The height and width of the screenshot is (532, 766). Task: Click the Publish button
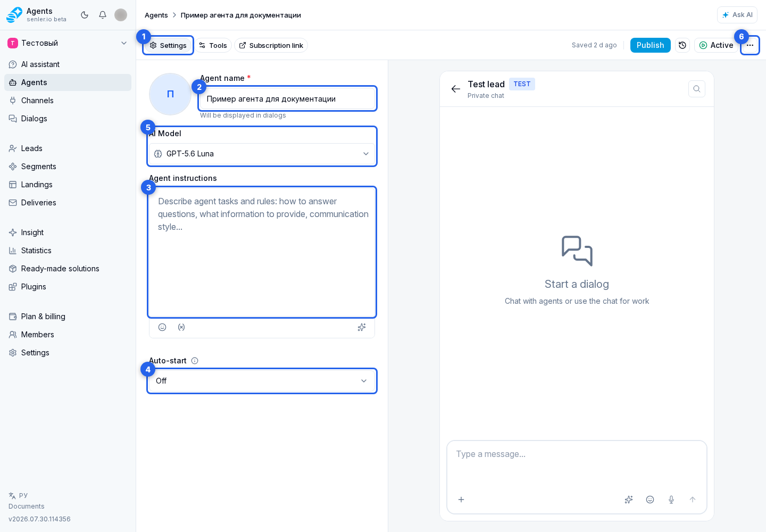point(650,45)
